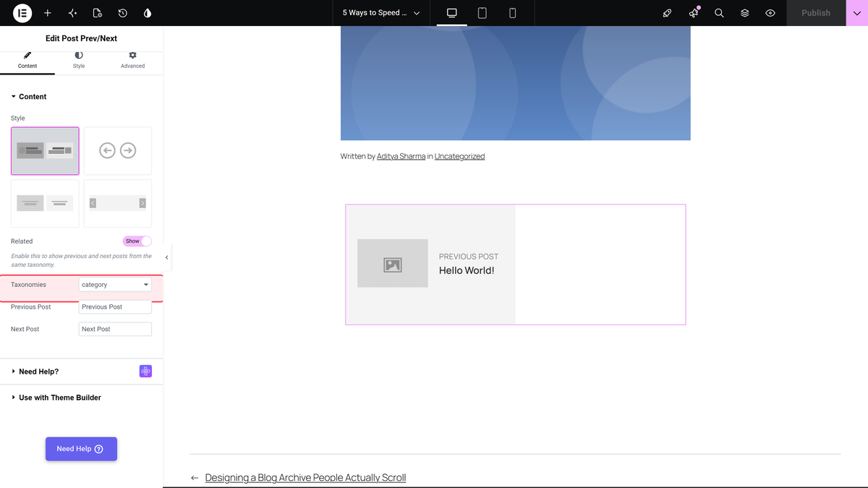The width and height of the screenshot is (868, 488).
Task: Open the AI sparkle tool
Action: (x=72, y=13)
